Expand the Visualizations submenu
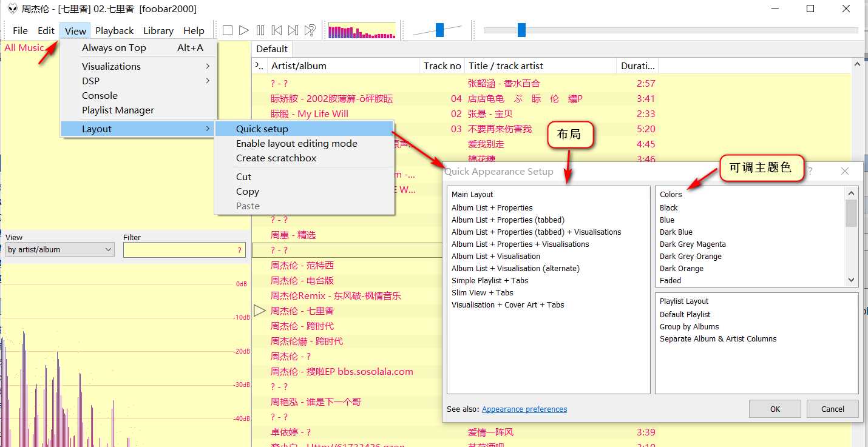The image size is (868, 447). (x=138, y=66)
